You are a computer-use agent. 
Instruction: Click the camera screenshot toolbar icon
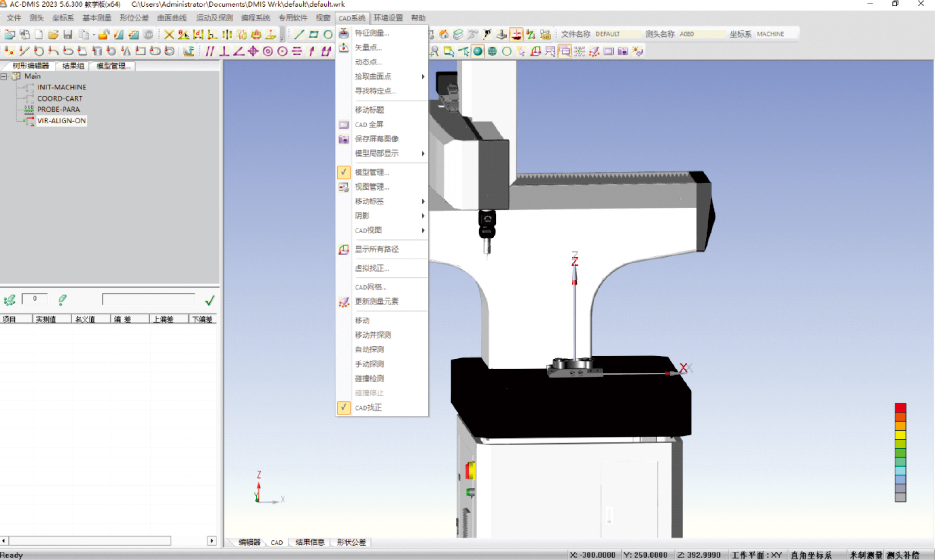click(623, 51)
